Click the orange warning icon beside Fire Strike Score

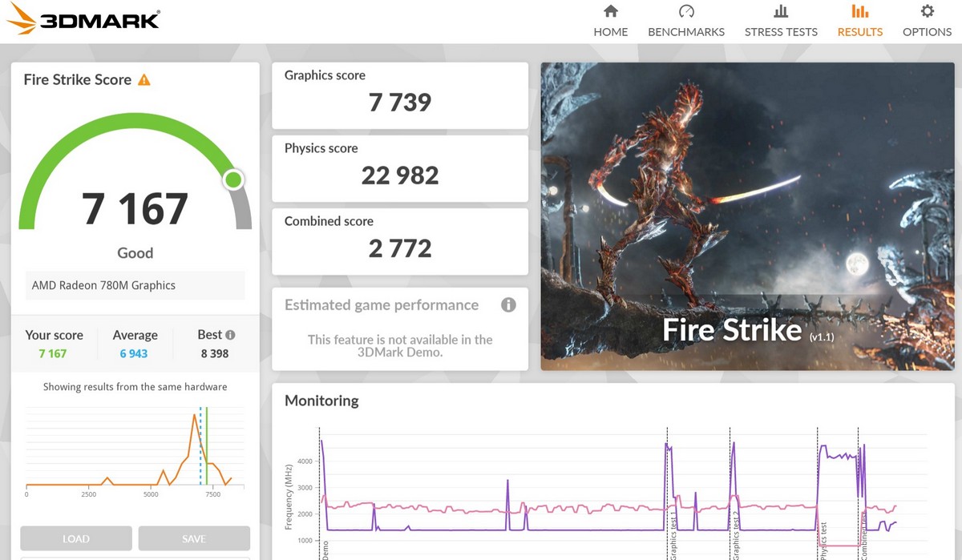click(144, 79)
